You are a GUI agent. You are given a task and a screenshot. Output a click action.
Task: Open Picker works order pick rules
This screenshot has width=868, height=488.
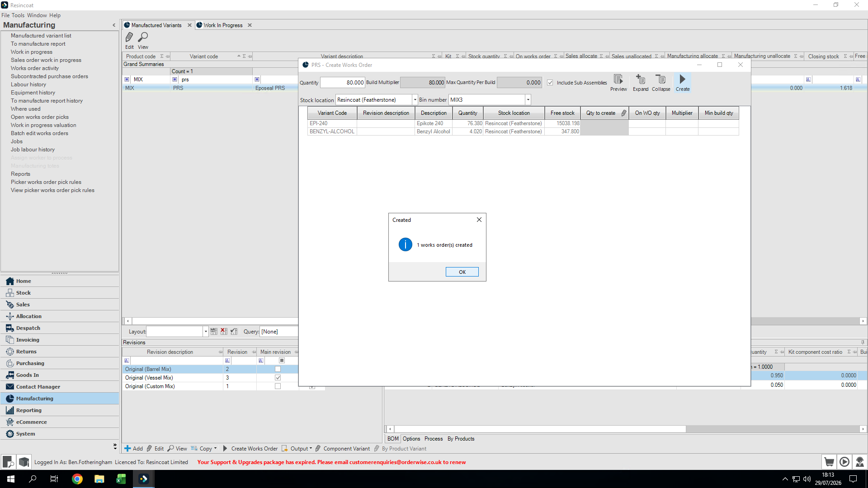pyautogui.click(x=46, y=182)
